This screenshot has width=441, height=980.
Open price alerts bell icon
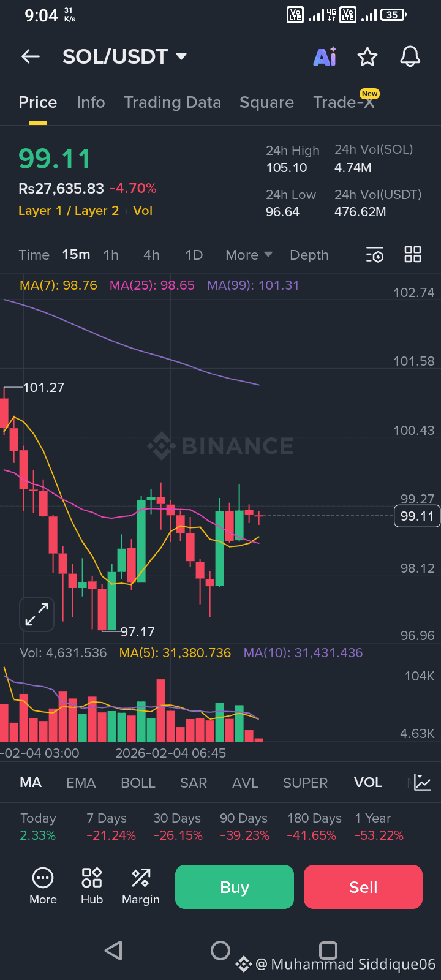click(410, 56)
